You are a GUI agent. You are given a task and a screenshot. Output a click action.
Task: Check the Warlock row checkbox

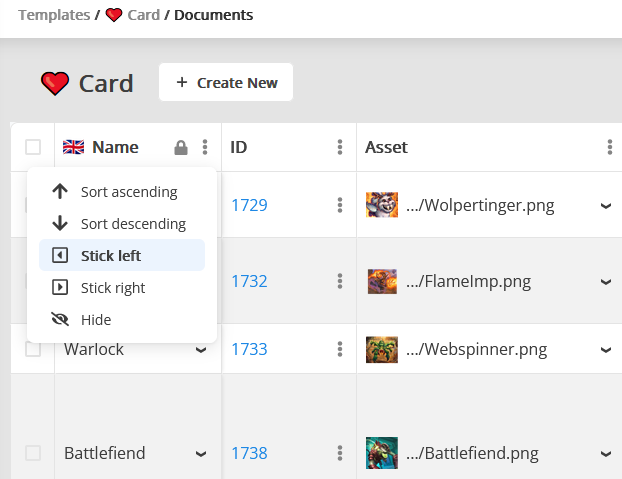pyautogui.click(x=33, y=349)
